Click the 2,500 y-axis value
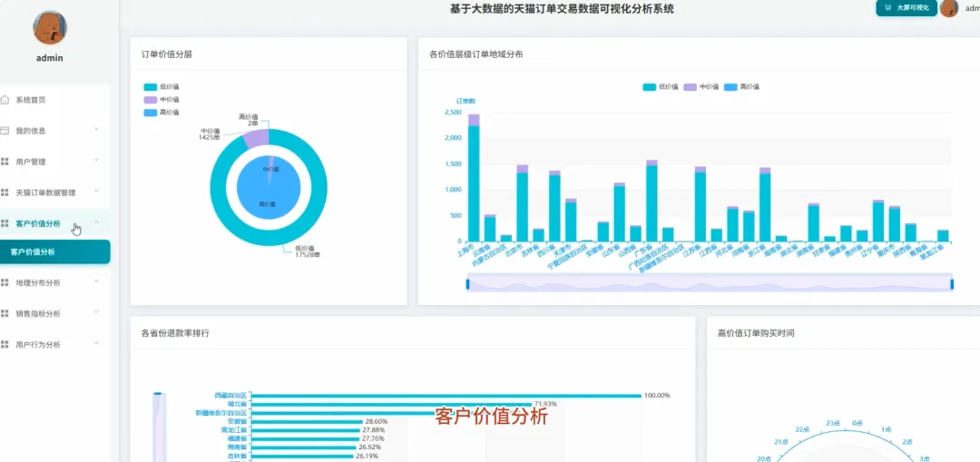 (453, 113)
